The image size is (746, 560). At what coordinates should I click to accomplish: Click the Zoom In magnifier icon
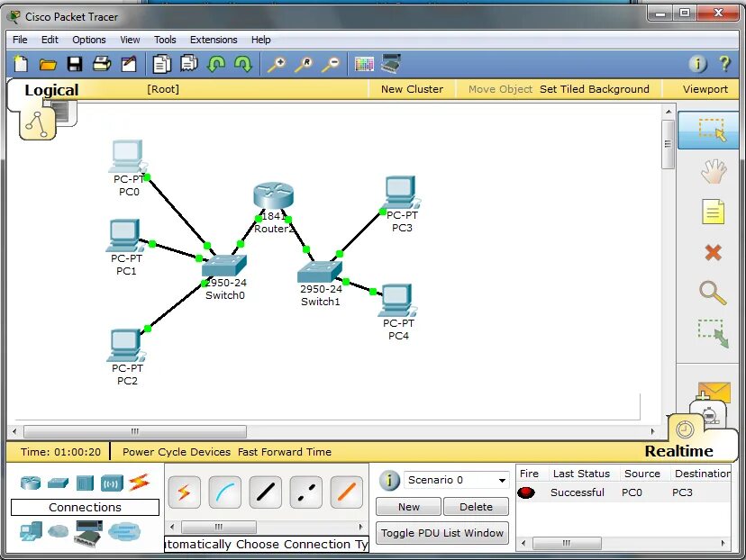[277, 64]
